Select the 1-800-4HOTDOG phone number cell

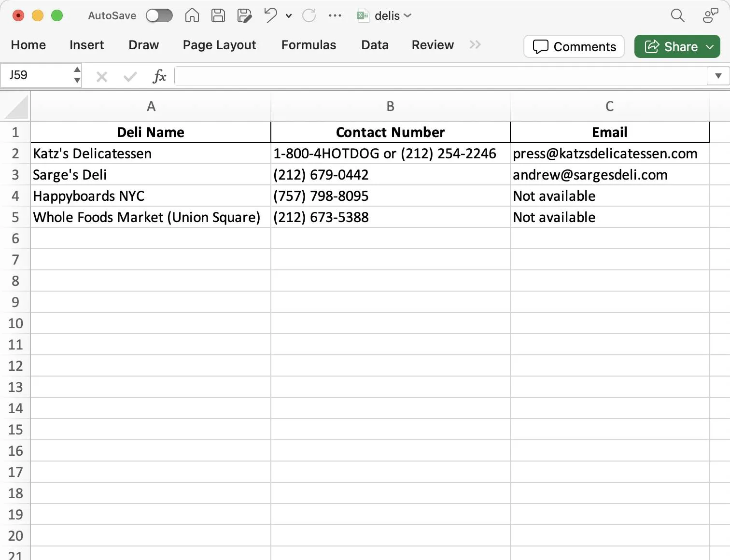click(x=390, y=154)
